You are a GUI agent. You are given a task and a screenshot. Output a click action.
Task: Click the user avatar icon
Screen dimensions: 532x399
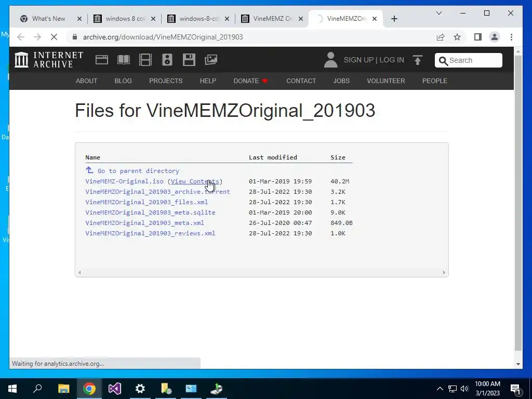click(330, 60)
